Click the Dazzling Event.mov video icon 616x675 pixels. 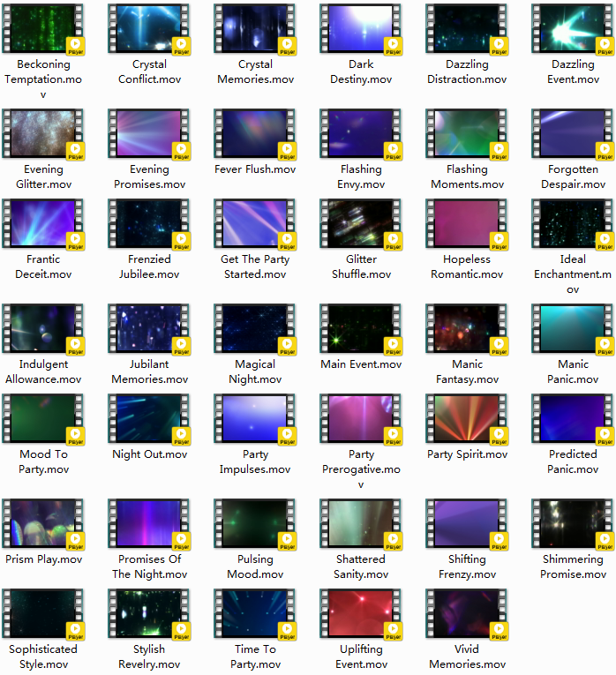point(572,28)
